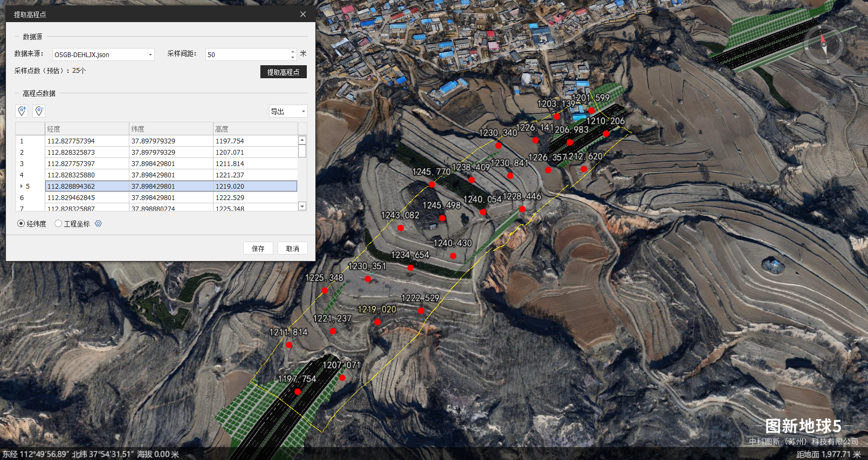Click the 高度 column header
Screen dimensions: 868x460
(x=255, y=129)
